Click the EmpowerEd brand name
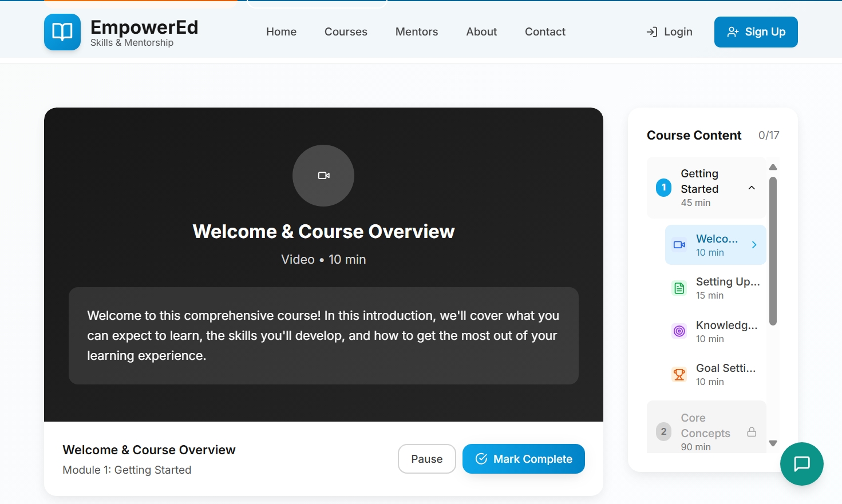The height and width of the screenshot is (504, 842). (144, 27)
